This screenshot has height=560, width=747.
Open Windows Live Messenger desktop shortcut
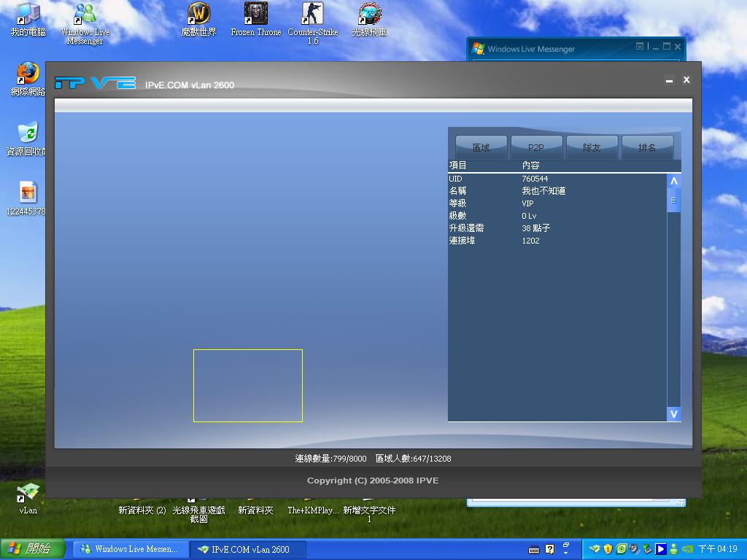[85, 23]
